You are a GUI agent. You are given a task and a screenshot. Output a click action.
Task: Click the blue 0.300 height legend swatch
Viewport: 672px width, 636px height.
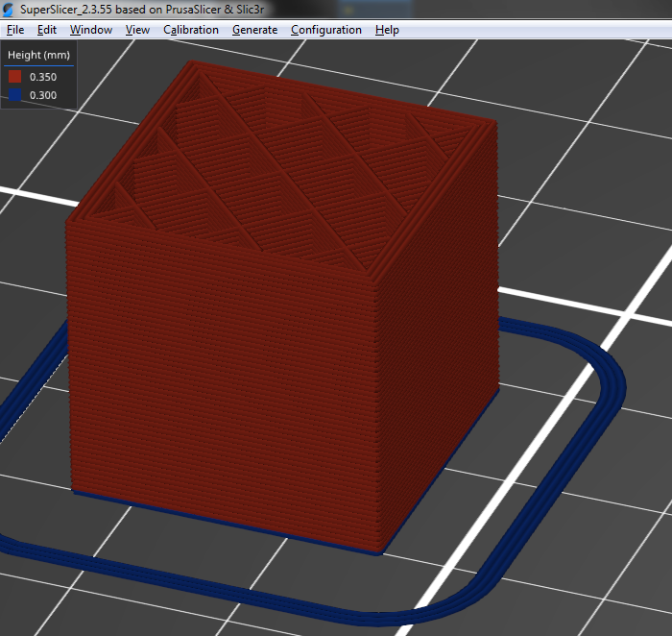(x=15, y=95)
